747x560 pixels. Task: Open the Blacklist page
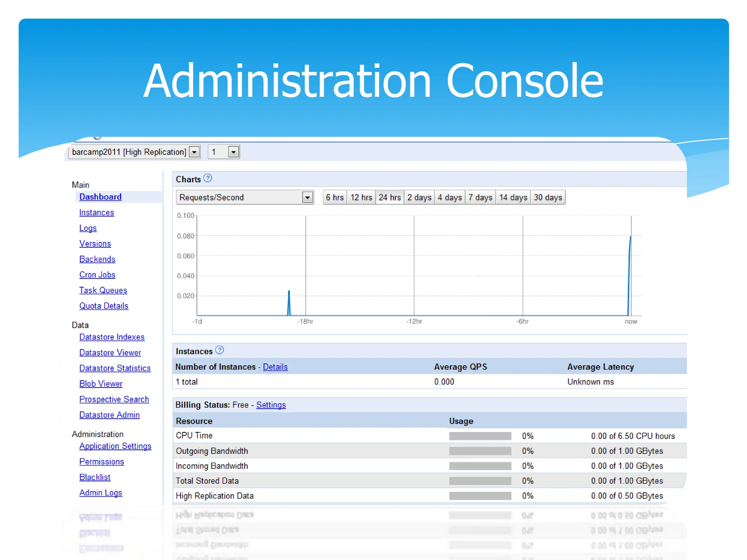[95, 477]
